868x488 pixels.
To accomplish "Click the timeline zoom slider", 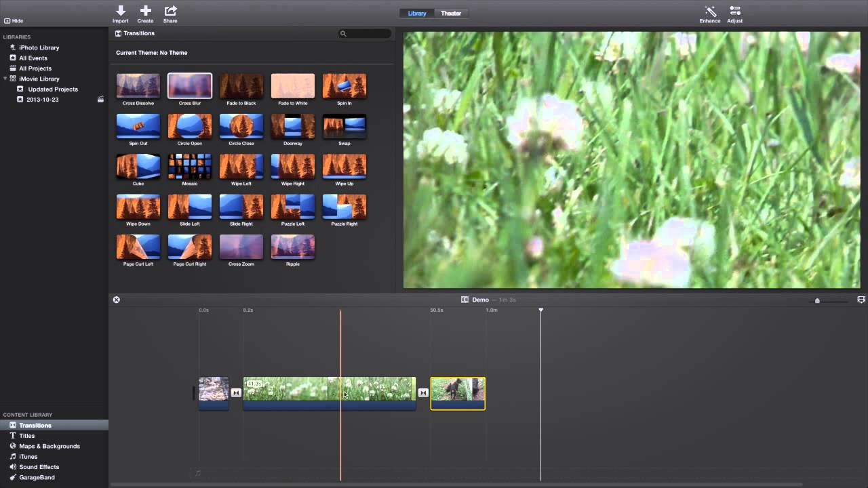I will [817, 300].
